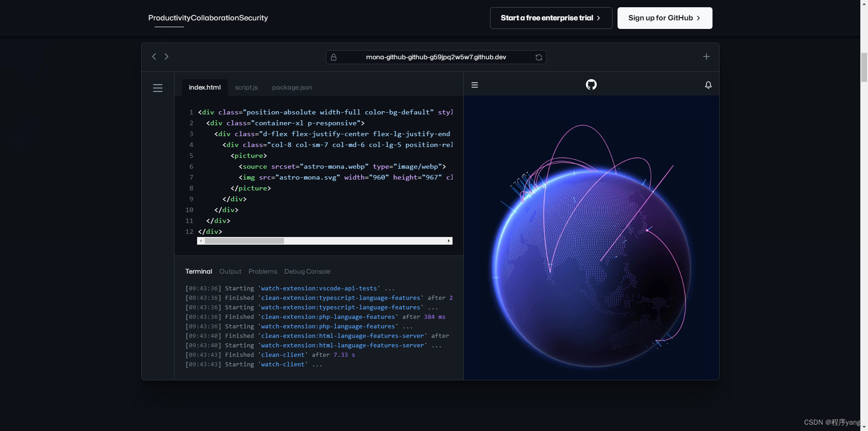Viewport: 868px width, 431px height.
Task: Open the package.json tab
Action: pyautogui.click(x=292, y=87)
